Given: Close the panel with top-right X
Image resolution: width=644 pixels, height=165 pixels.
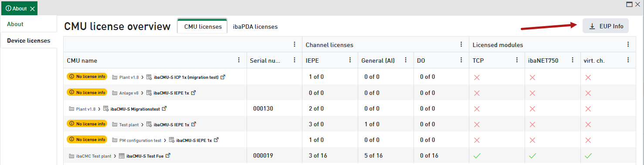Looking at the screenshot, I should (637, 4).
